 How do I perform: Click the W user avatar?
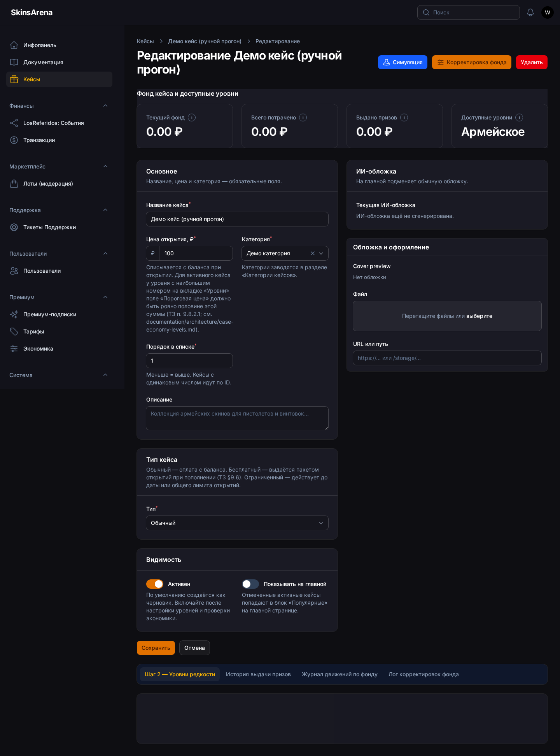tap(548, 12)
